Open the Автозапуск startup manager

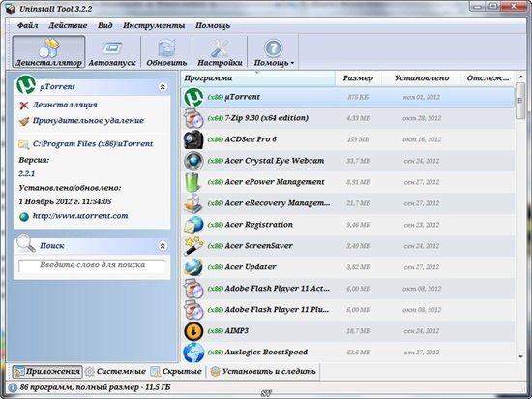pyautogui.click(x=112, y=51)
